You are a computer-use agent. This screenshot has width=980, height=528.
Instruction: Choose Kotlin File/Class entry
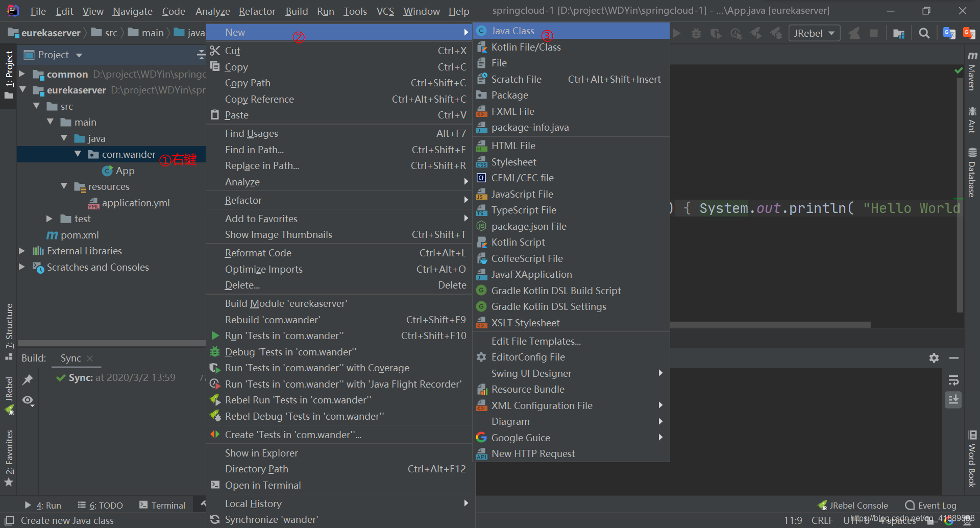tap(571, 47)
